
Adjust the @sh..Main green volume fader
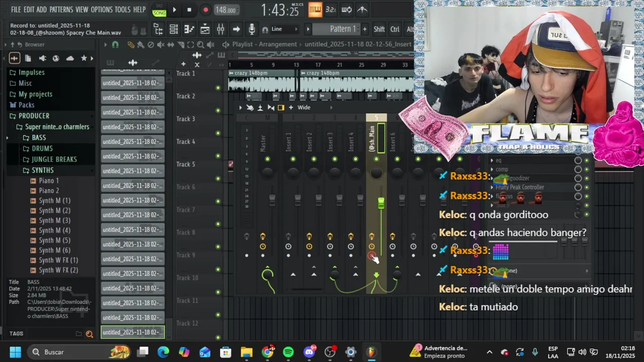click(x=381, y=203)
